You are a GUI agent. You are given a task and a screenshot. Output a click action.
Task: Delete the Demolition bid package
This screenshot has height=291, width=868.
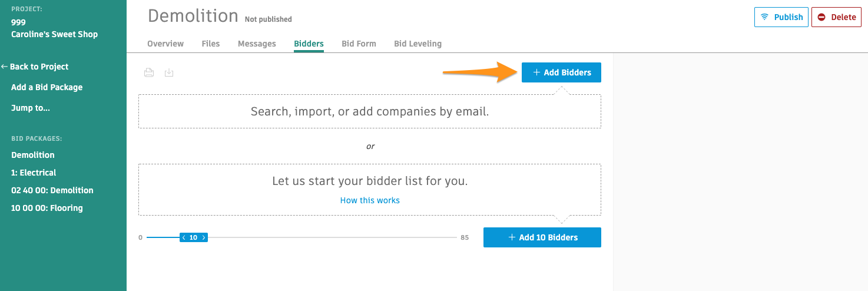pyautogui.click(x=836, y=17)
